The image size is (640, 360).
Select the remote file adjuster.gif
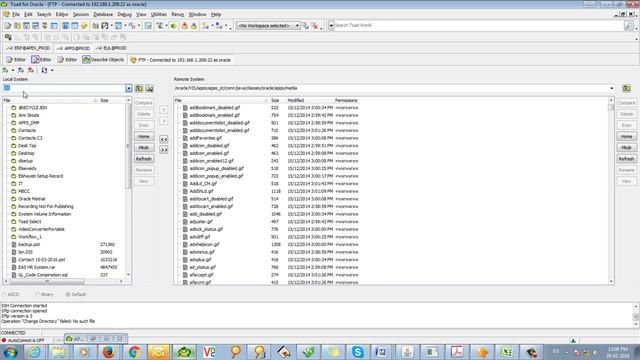[201, 222]
